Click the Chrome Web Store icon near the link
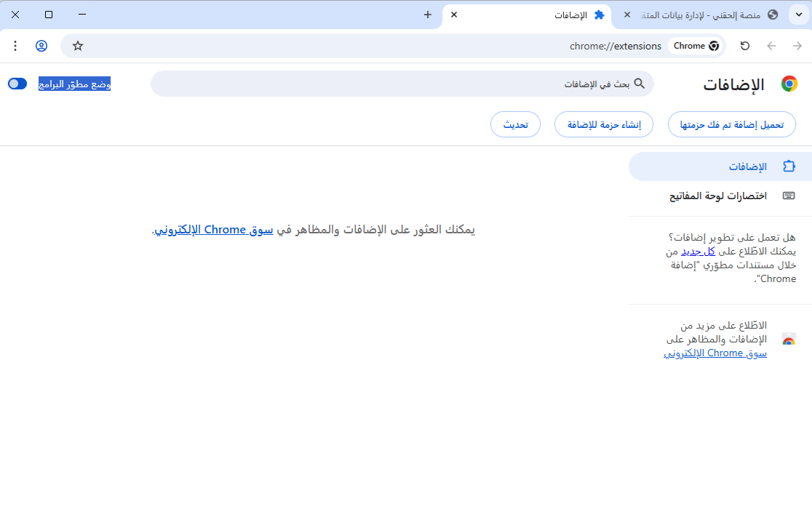The height and width of the screenshot is (506, 812). tap(789, 339)
